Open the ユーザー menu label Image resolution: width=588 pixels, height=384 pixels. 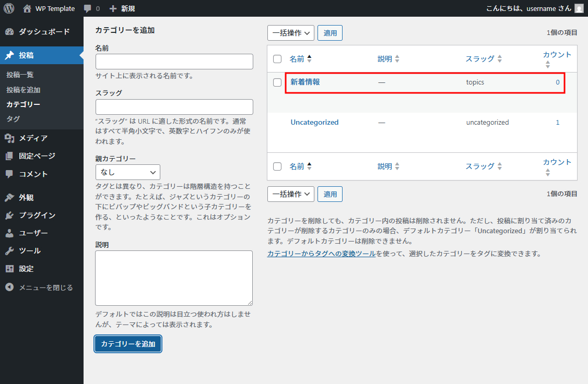pyautogui.click(x=33, y=233)
